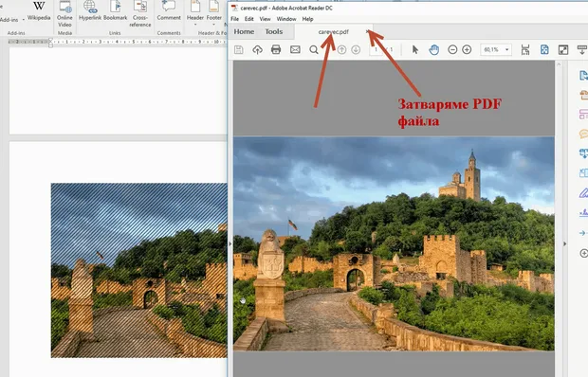Open the Find text magnifier in Acrobat
Screen dimensions: 588x377
(314, 49)
